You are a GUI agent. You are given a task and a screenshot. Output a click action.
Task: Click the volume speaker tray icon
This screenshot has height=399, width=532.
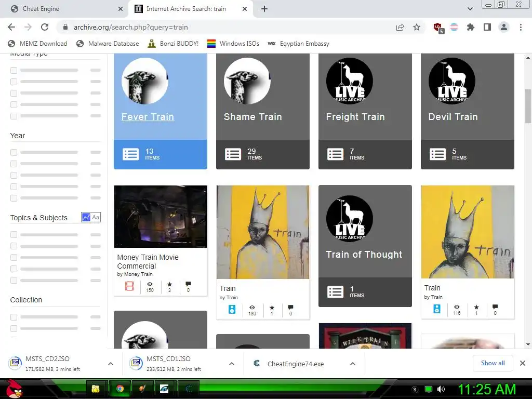441,389
